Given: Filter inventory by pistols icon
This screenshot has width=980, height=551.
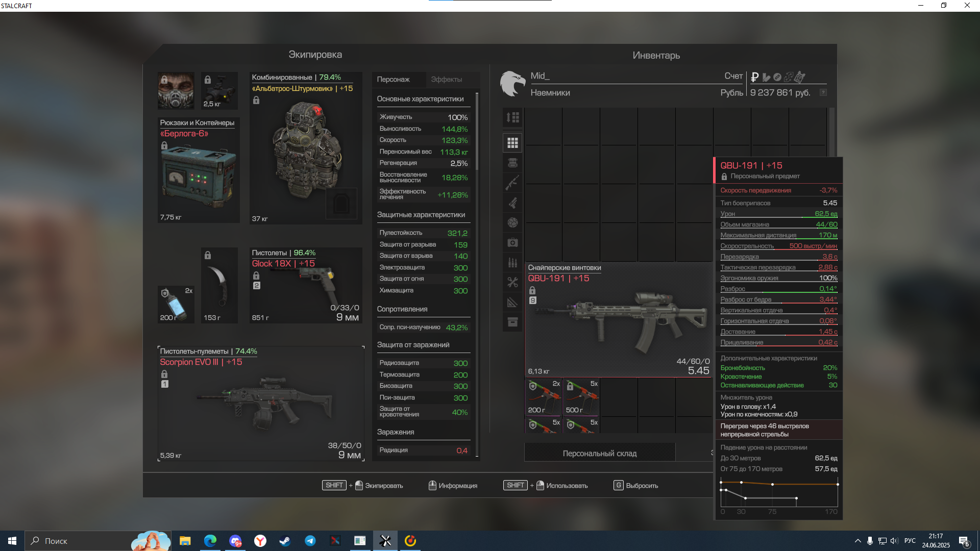Looking at the screenshot, I should [512, 203].
